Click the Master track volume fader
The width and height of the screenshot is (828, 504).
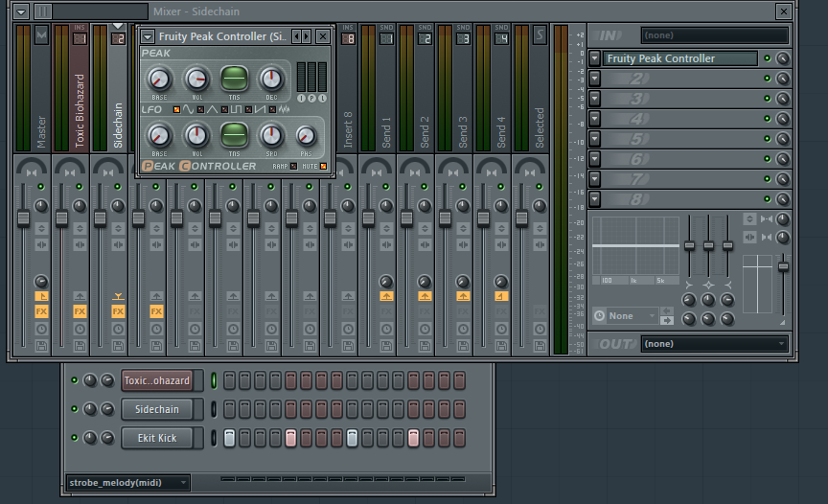[x=23, y=218]
